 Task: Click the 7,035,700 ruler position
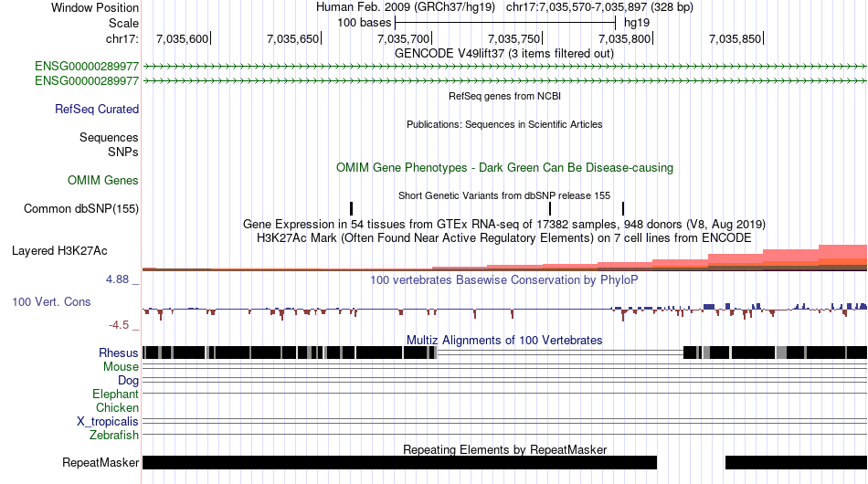pyautogui.click(x=404, y=38)
